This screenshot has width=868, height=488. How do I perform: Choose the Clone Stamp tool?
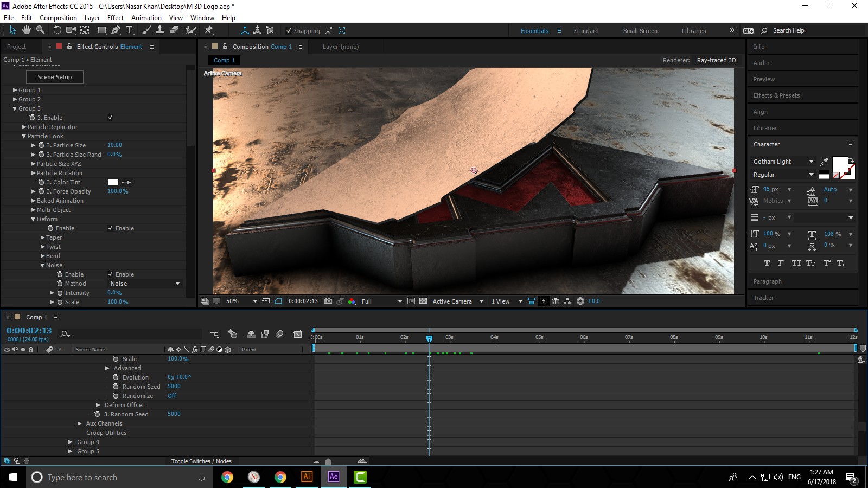[x=160, y=30]
